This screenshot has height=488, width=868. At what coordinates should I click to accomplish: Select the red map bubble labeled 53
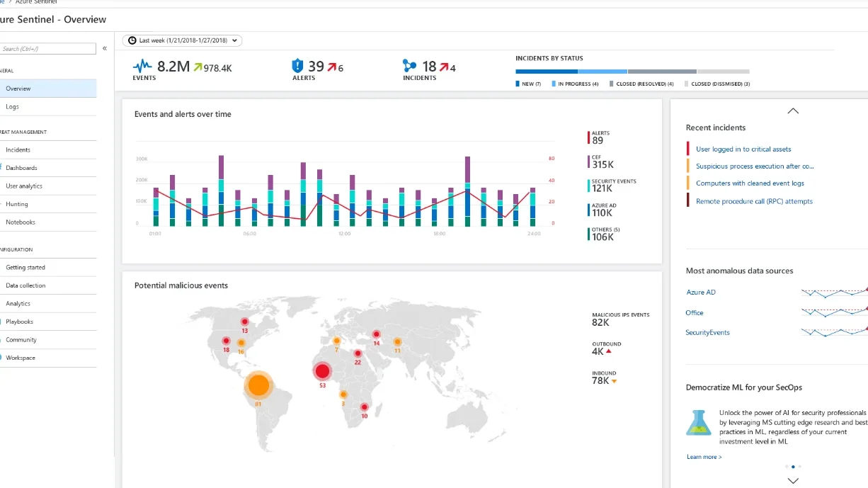[x=322, y=370]
